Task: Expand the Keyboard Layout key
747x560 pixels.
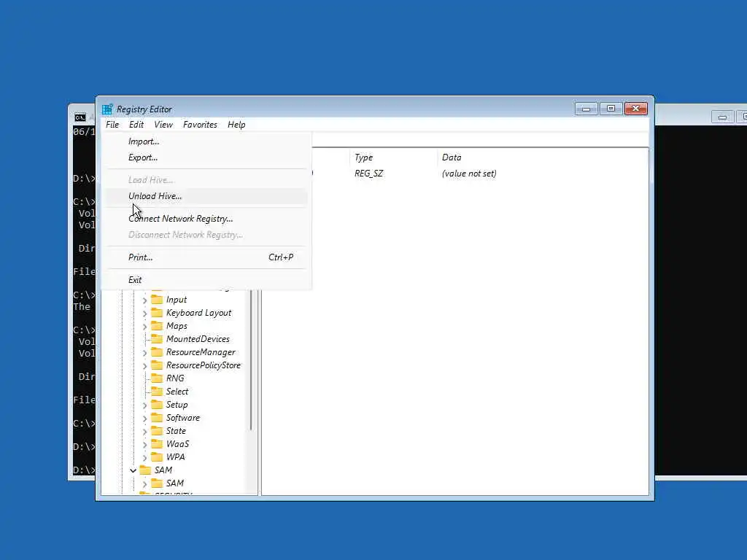Action: pos(145,314)
